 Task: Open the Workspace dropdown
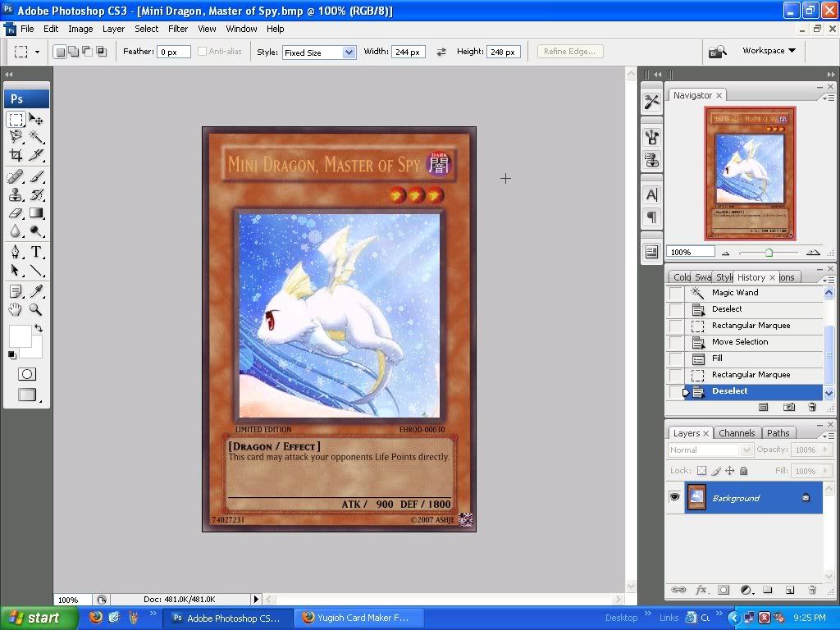click(769, 51)
